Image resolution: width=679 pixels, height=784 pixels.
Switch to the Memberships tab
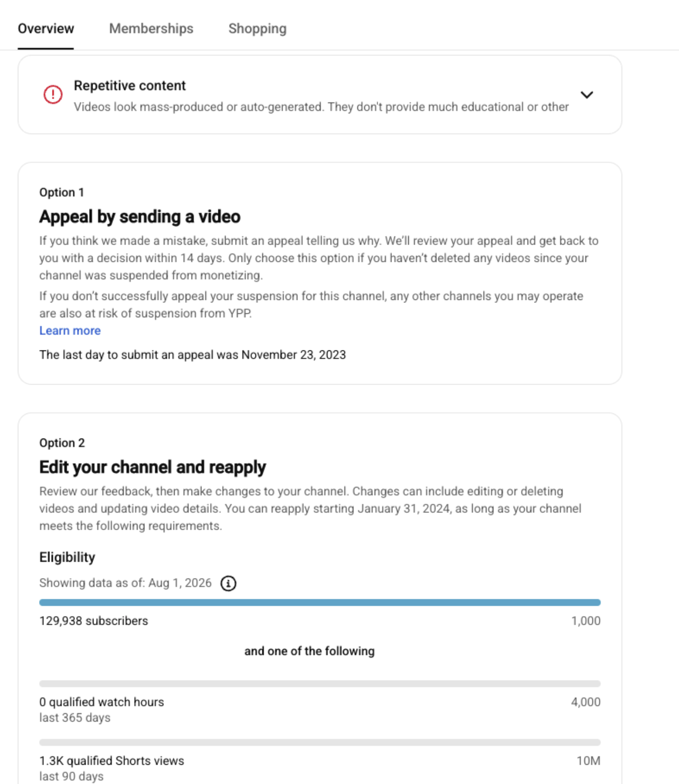coord(151,29)
